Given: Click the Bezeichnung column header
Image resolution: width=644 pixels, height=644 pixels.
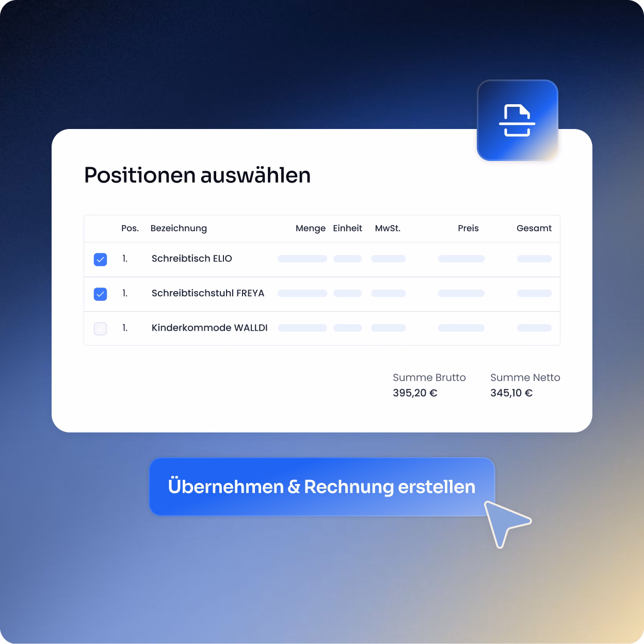Looking at the screenshot, I should coord(179,228).
